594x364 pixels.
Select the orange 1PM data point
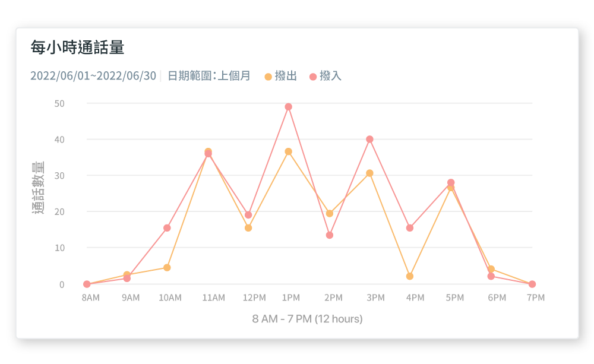288,151
